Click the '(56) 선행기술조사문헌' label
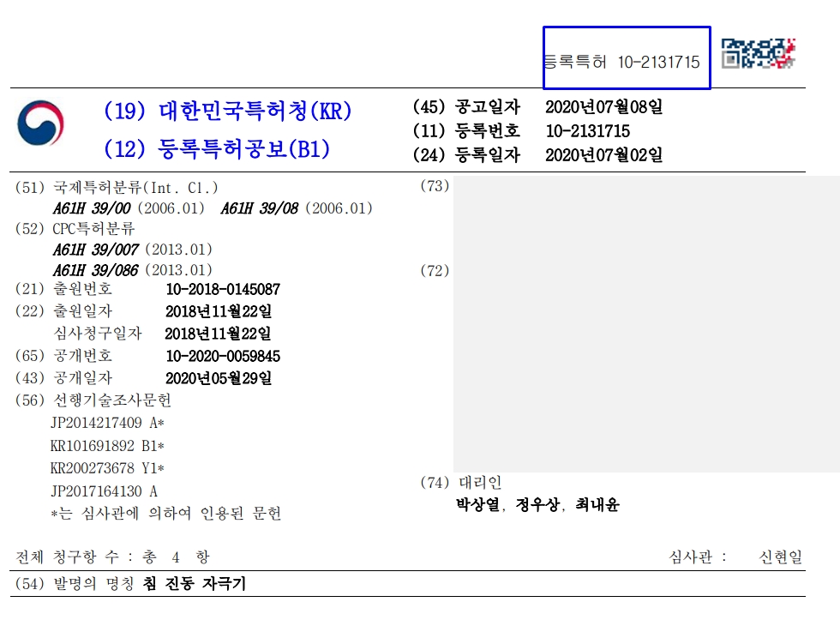 93,400
